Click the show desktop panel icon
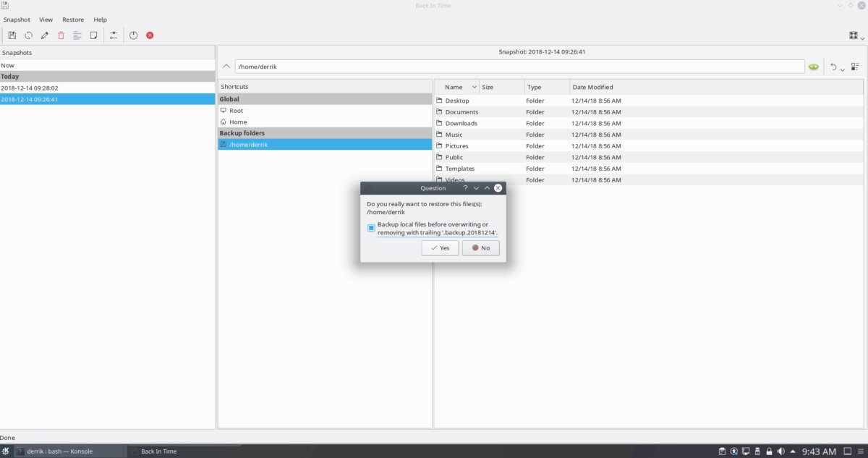 (x=848, y=451)
